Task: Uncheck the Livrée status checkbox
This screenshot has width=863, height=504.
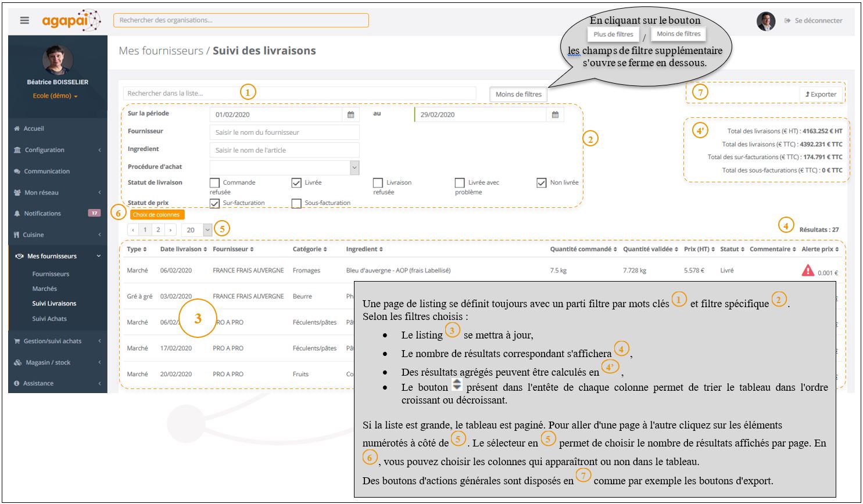Action: (x=296, y=183)
